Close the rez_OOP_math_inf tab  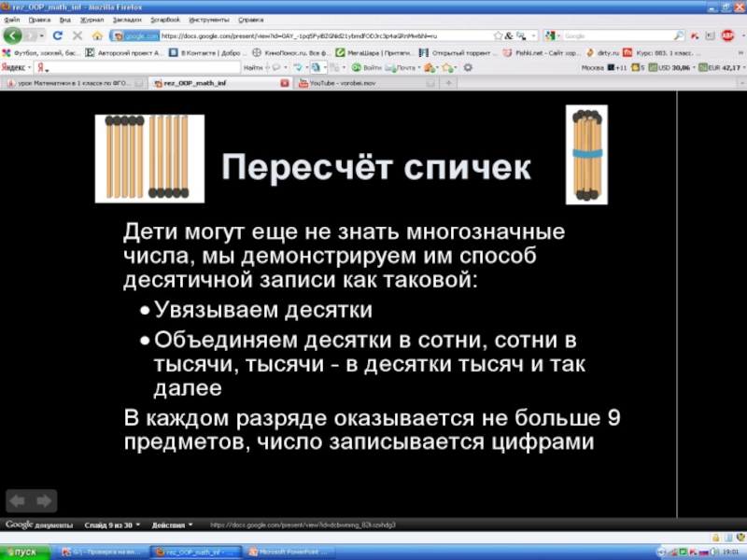pos(285,83)
